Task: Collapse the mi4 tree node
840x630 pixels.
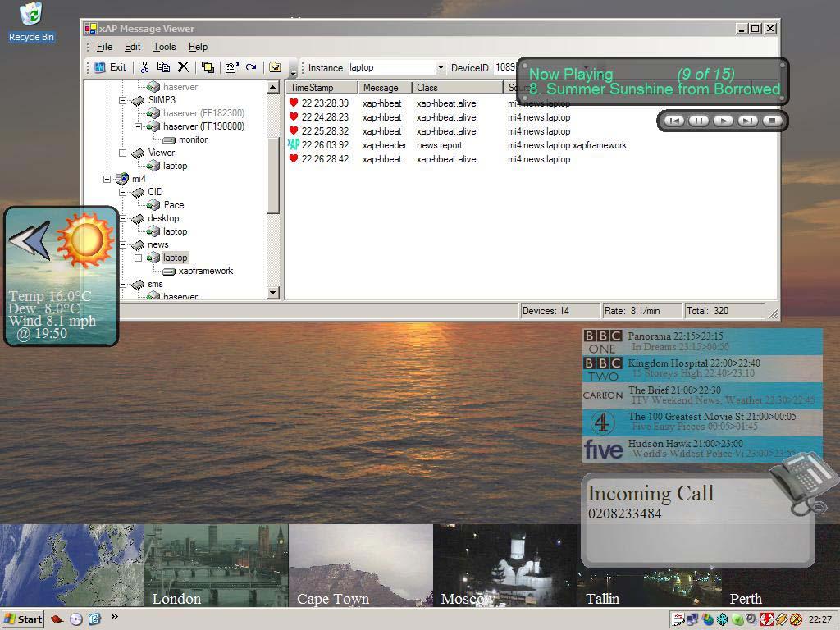Action: [x=107, y=179]
